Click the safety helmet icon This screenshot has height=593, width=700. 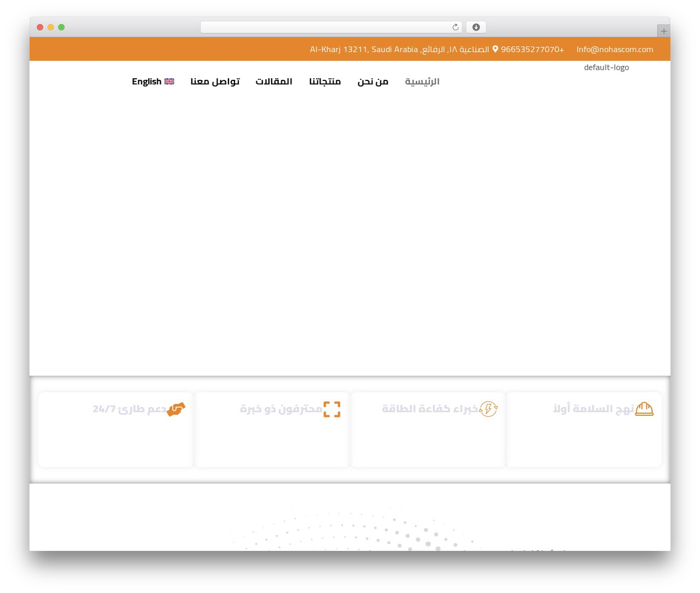[644, 409]
